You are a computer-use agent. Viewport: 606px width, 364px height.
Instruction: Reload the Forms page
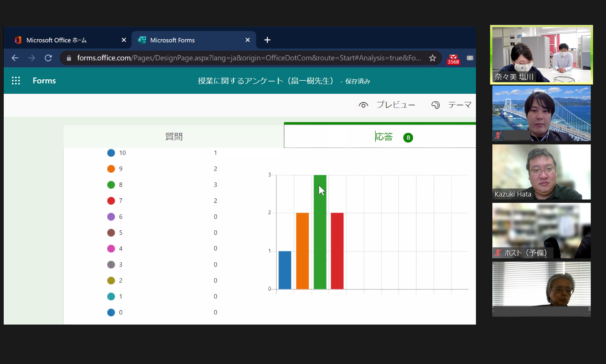[x=48, y=58]
